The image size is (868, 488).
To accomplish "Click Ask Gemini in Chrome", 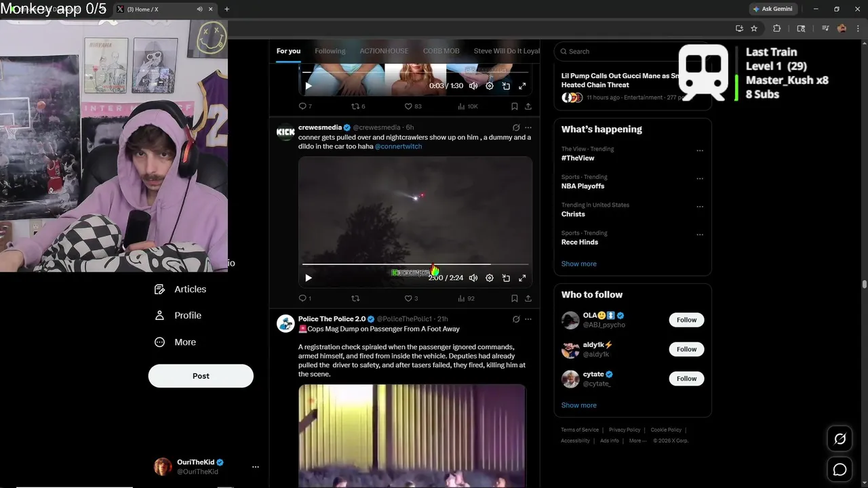I will coord(772,9).
